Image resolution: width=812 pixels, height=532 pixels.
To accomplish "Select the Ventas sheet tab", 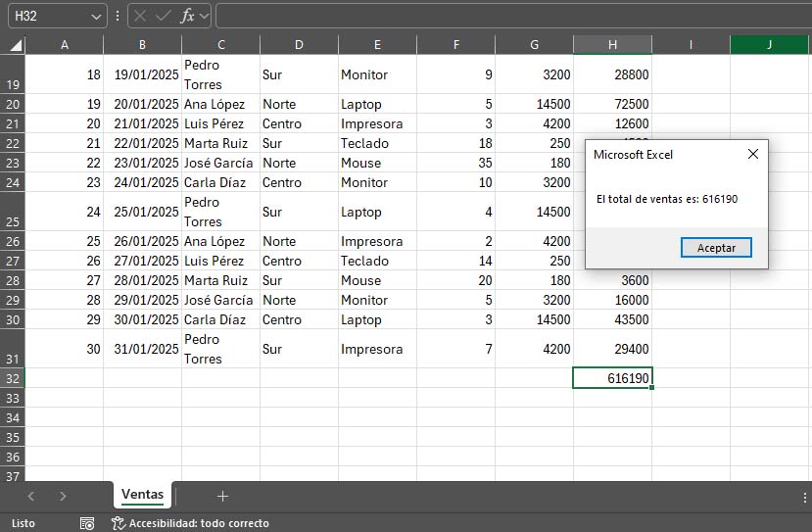I will point(142,495).
